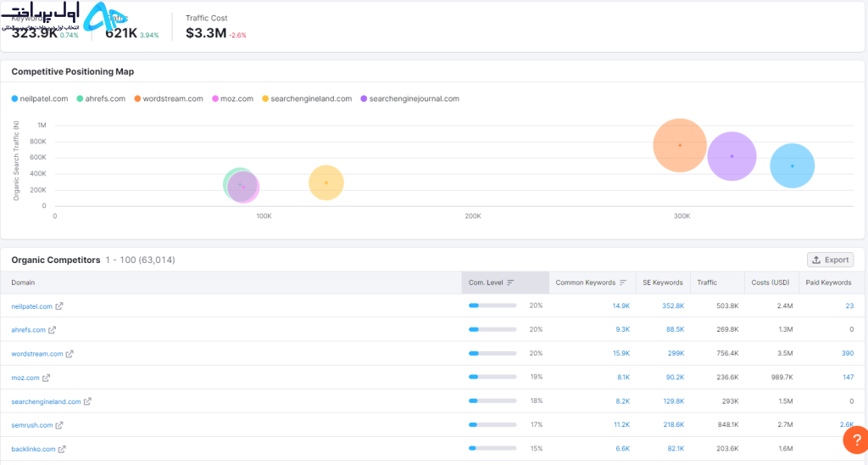Toggle ahrefs.com in the chart legend
This screenshot has width=868, height=465.
101,98
